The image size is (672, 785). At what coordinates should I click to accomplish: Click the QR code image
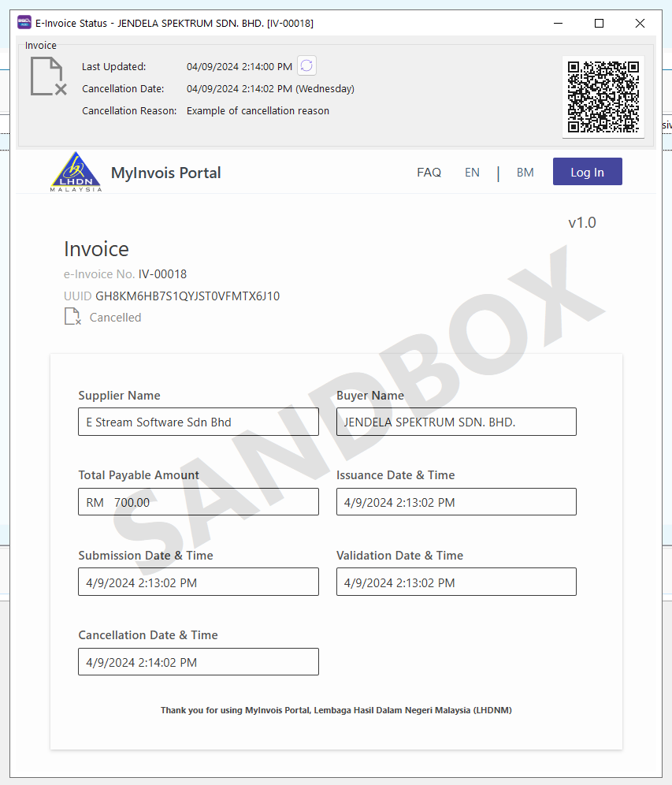click(603, 97)
